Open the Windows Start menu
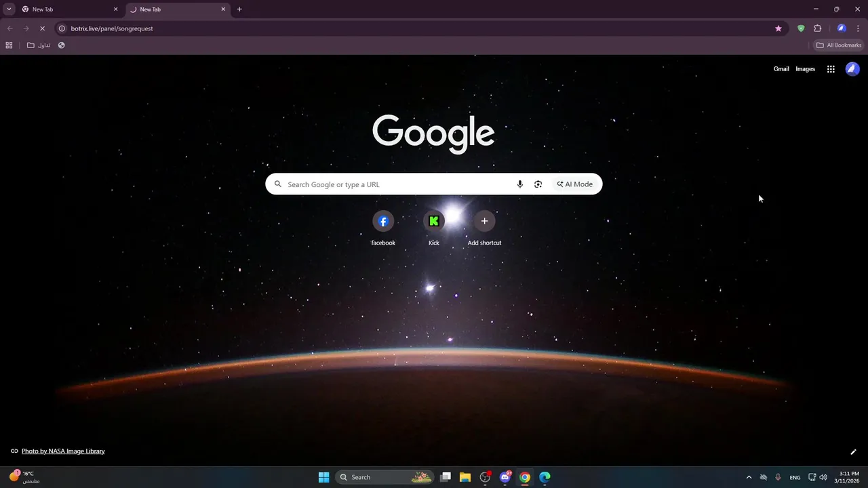This screenshot has width=868, height=488. (x=323, y=477)
